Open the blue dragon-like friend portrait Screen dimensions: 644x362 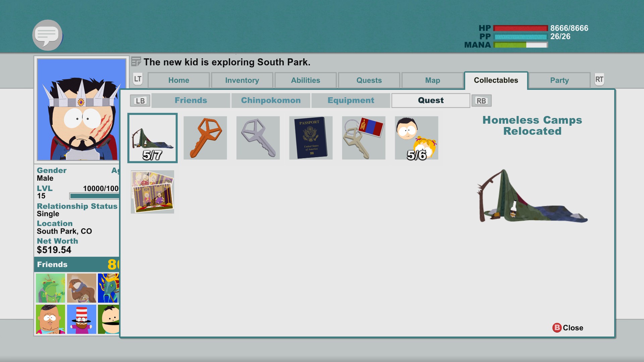pyautogui.click(x=108, y=288)
